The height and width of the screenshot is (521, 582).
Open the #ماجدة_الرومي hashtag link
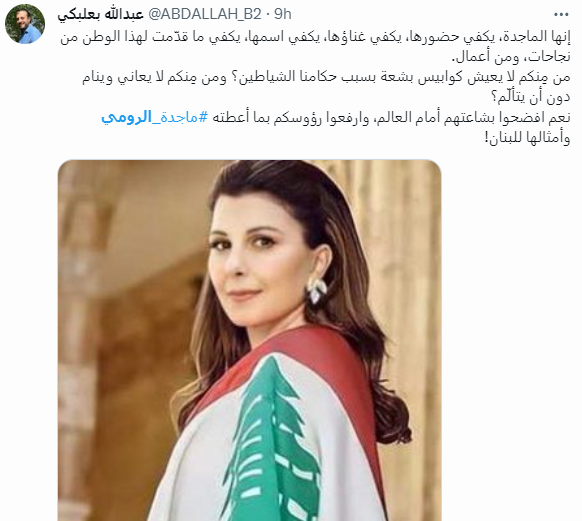[x=154, y=117]
